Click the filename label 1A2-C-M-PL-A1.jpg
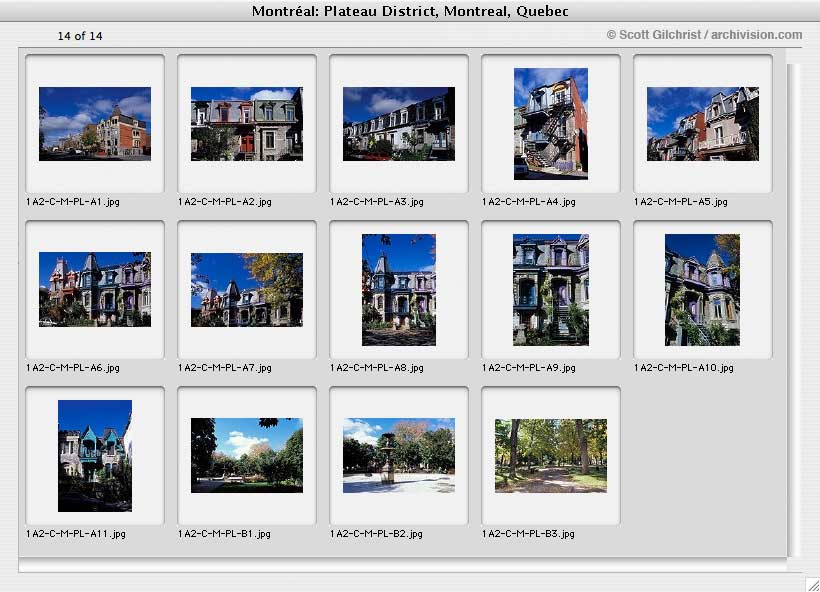This screenshot has height=592, width=820. [x=73, y=202]
